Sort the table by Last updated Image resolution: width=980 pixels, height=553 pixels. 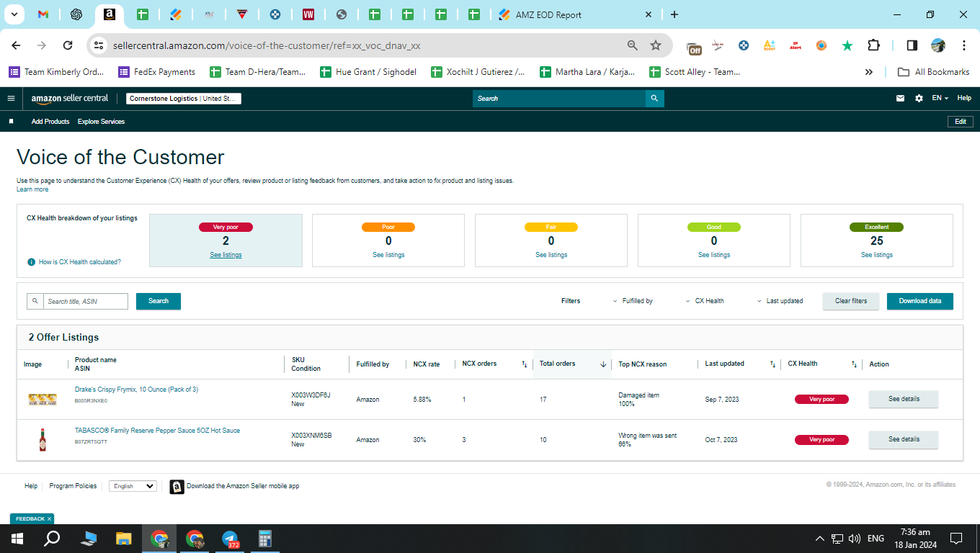point(772,364)
